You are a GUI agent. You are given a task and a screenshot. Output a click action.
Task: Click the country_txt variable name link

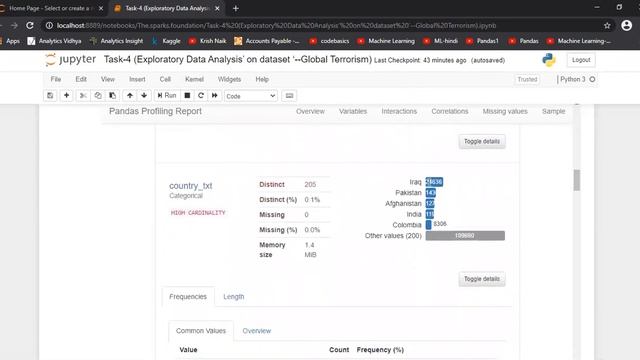(x=191, y=186)
